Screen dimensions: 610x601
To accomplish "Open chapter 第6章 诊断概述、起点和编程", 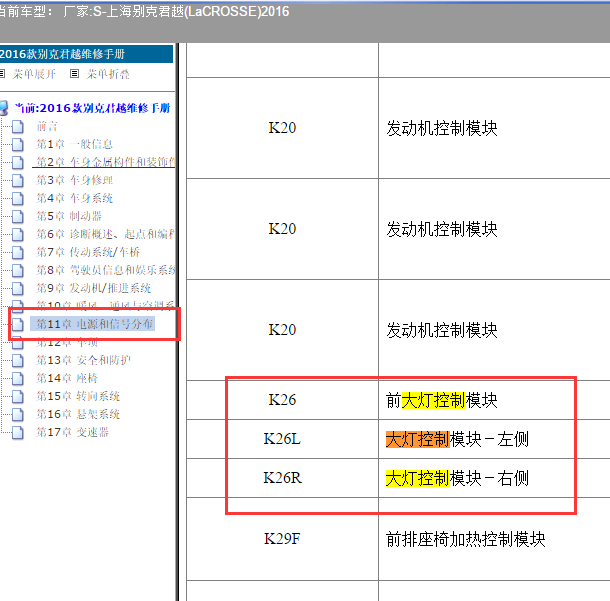I will 105,234.
